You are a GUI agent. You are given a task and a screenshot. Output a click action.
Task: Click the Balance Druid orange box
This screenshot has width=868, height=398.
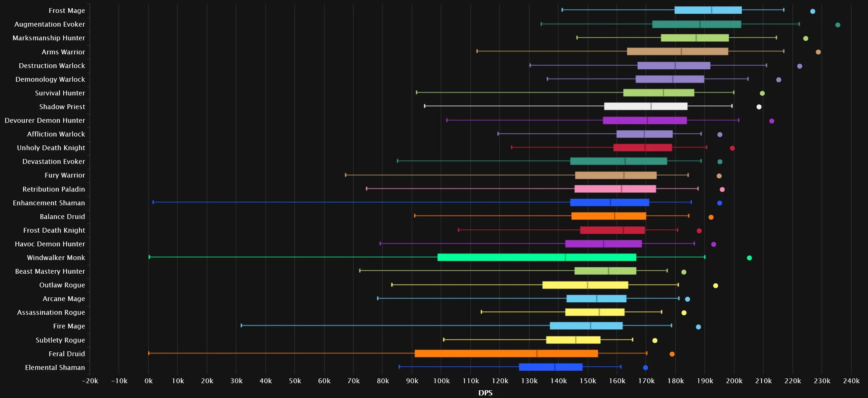pyautogui.click(x=609, y=216)
